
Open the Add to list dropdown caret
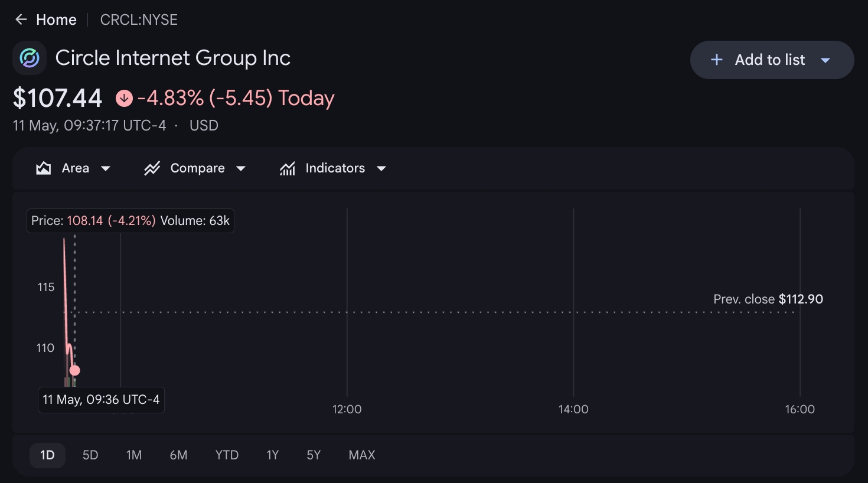tap(825, 60)
